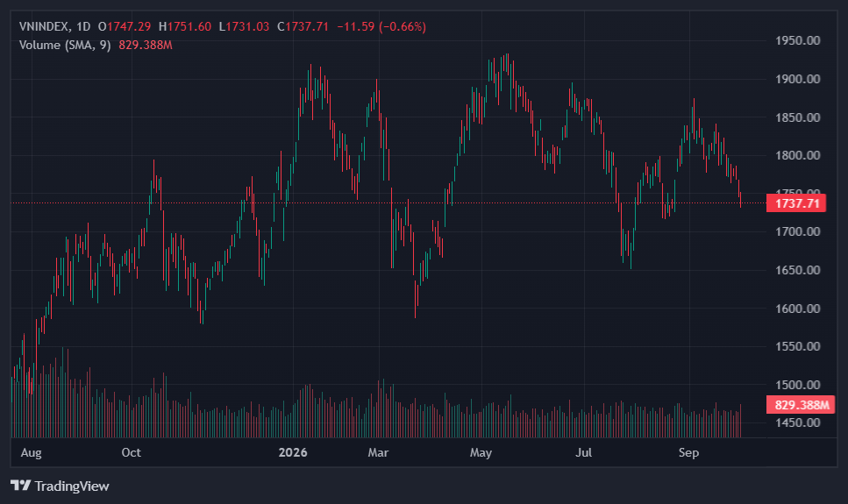Click the Oct label on time axis
This screenshot has width=848, height=504.
click(132, 452)
